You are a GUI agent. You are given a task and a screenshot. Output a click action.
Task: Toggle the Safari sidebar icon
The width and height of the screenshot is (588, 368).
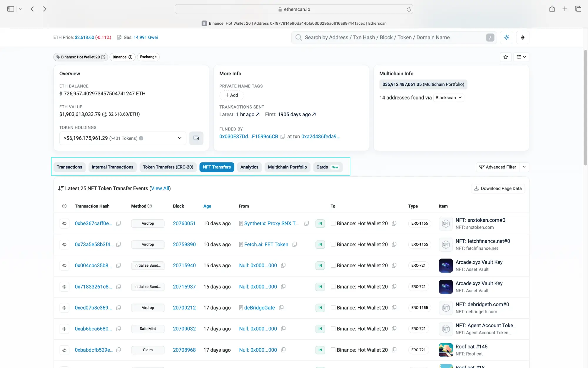click(11, 9)
